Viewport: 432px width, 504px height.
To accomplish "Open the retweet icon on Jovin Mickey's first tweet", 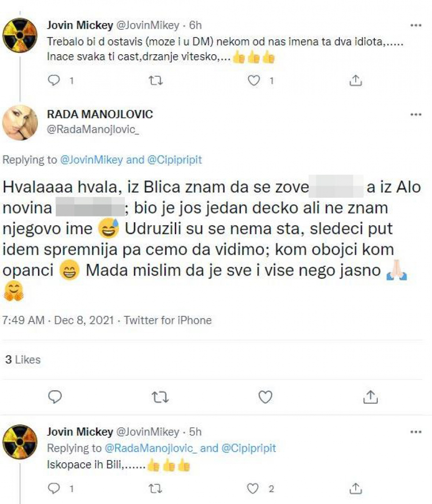I will point(155,81).
